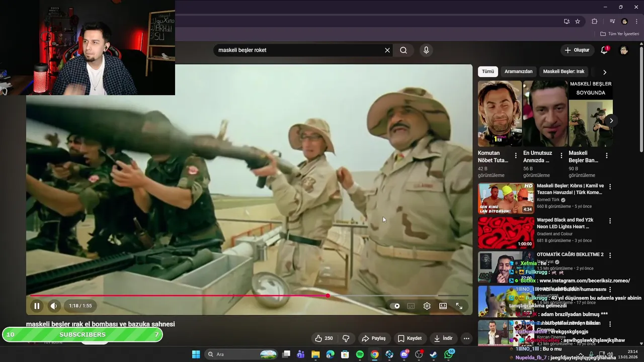Open OTOMATİK ÇAĞRI BEKLETME 2 title
The width and height of the screenshot is (644, 362).
570,254
